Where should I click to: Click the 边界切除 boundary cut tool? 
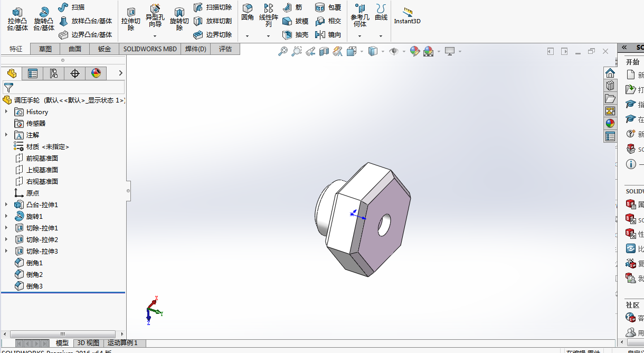[x=213, y=35]
